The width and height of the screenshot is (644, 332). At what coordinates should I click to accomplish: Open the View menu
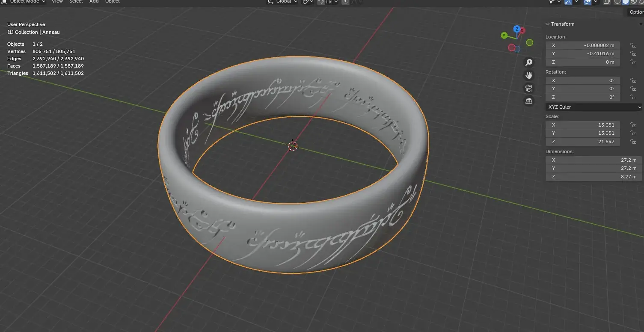click(57, 2)
